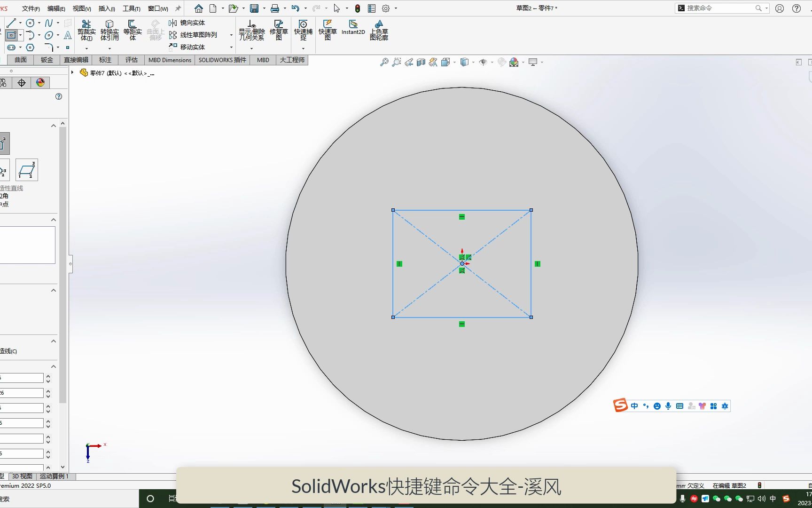
Task: Open 窗口(W) menu
Action: (158, 8)
